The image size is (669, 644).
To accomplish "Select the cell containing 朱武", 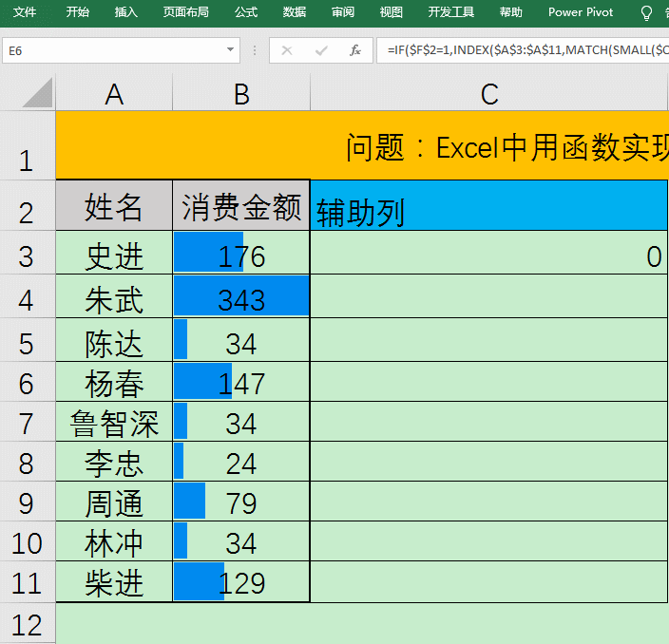I will coord(114,296).
